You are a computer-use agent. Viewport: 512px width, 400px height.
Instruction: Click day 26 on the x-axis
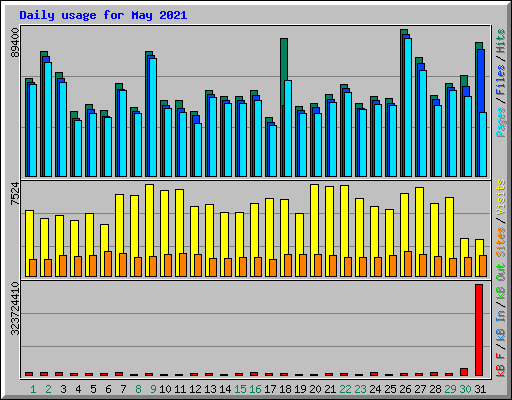click(x=405, y=389)
